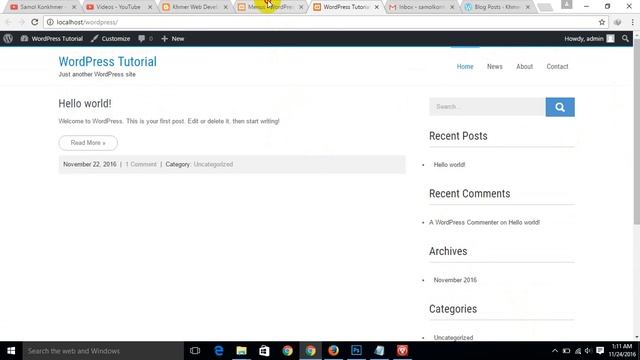The width and height of the screenshot is (640, 360).
Task: Open the 1 Comment link
Action: click(x=141, y=164)
